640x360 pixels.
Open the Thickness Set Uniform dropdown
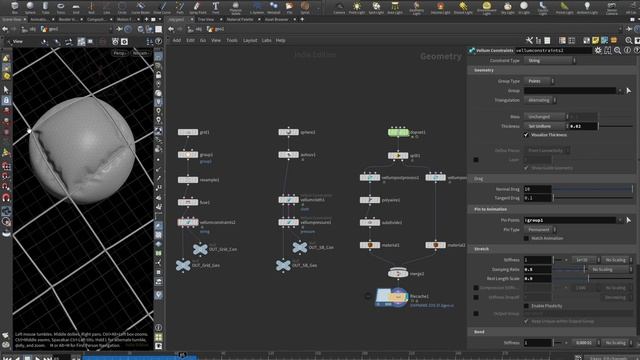coord(545,126)
